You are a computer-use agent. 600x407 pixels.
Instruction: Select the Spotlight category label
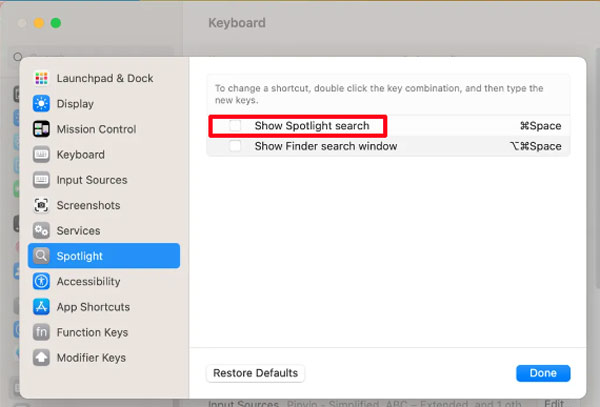(x=80, y=256)
